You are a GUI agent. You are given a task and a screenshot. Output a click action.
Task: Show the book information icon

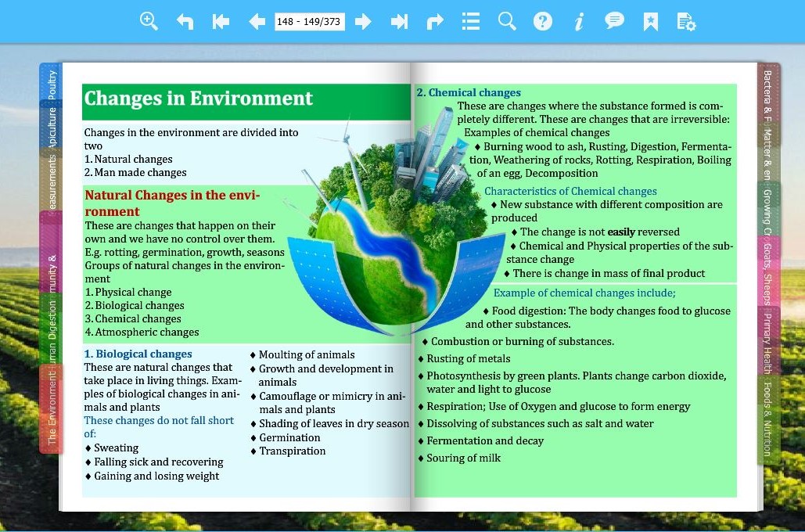pos(579,21)
